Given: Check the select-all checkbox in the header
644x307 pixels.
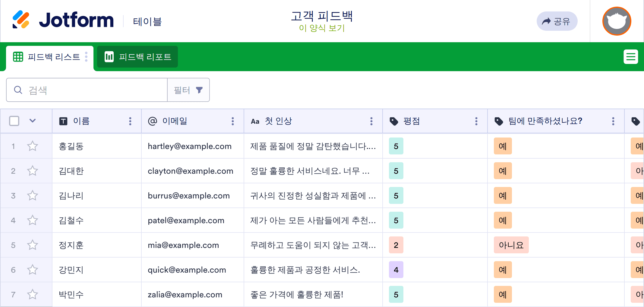Looking at the screenshot, I should pyautogui.click(x=14, y=121).
